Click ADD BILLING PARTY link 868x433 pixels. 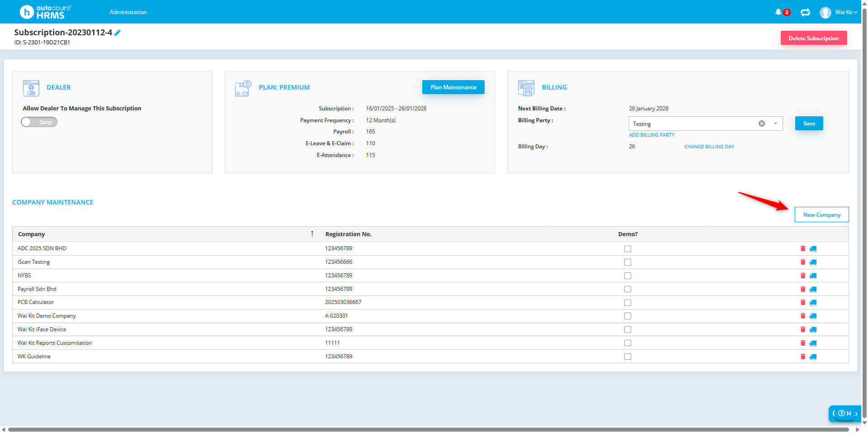tap(651, 135)
